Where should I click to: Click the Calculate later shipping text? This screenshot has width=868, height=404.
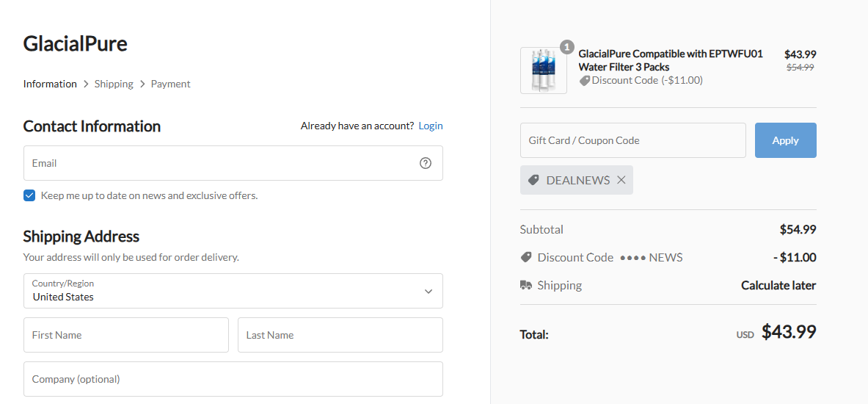click(x=778, y=286)
